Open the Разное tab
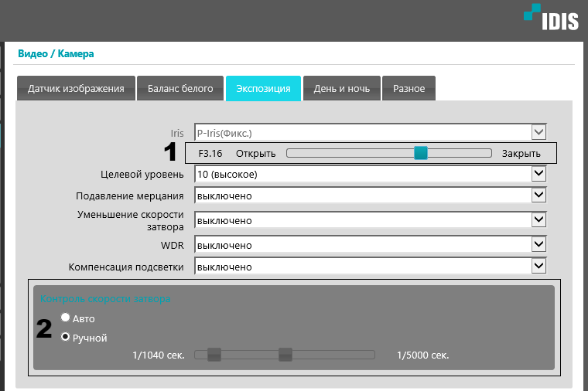This screenshot has width=588, height=391. 409,89
